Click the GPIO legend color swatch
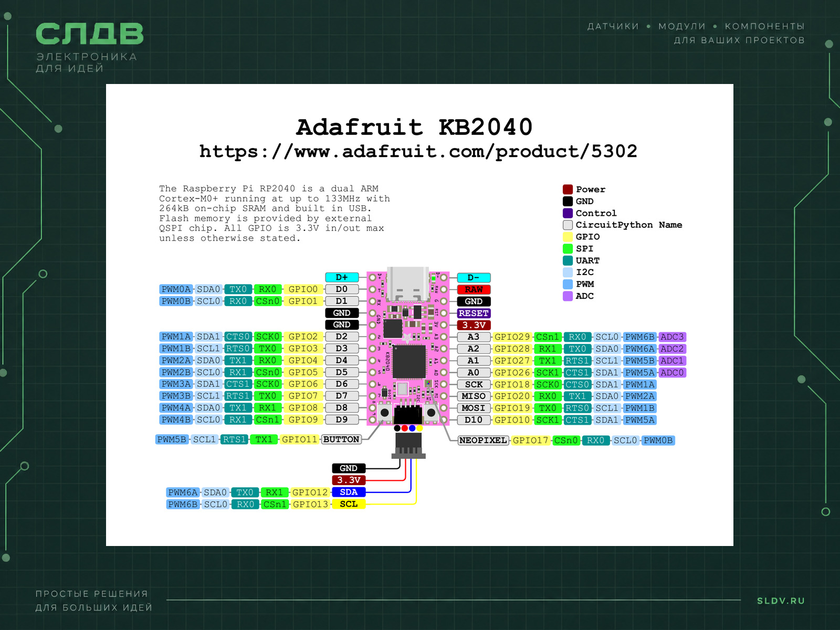The height and width of the screenshot is (630, 840). click(568, 237)
